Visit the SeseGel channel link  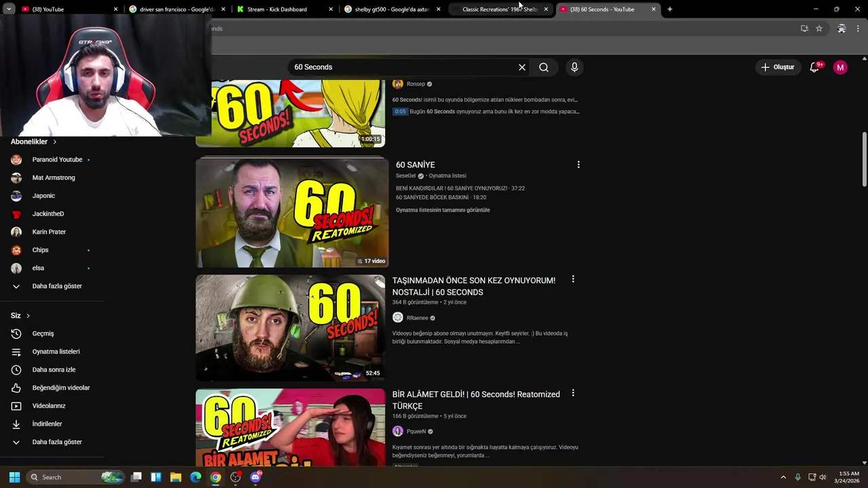(406, 176)
